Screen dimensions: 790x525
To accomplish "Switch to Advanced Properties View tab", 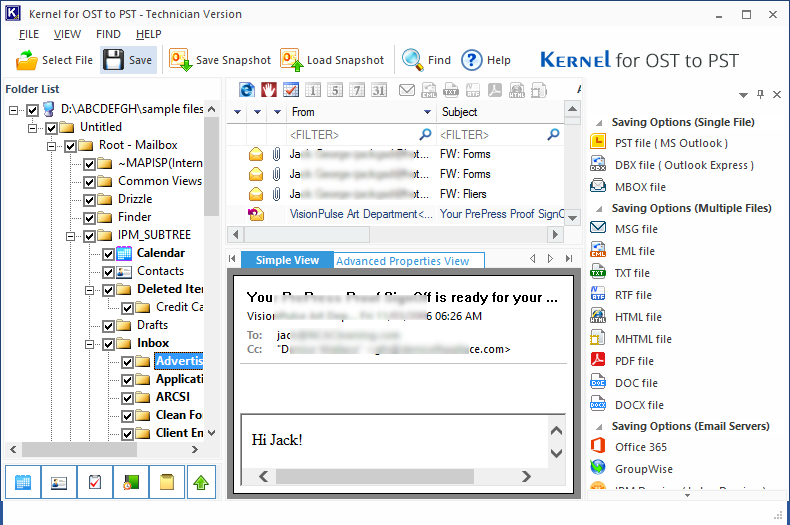I will pyautogui.click(x=409, y=260).
